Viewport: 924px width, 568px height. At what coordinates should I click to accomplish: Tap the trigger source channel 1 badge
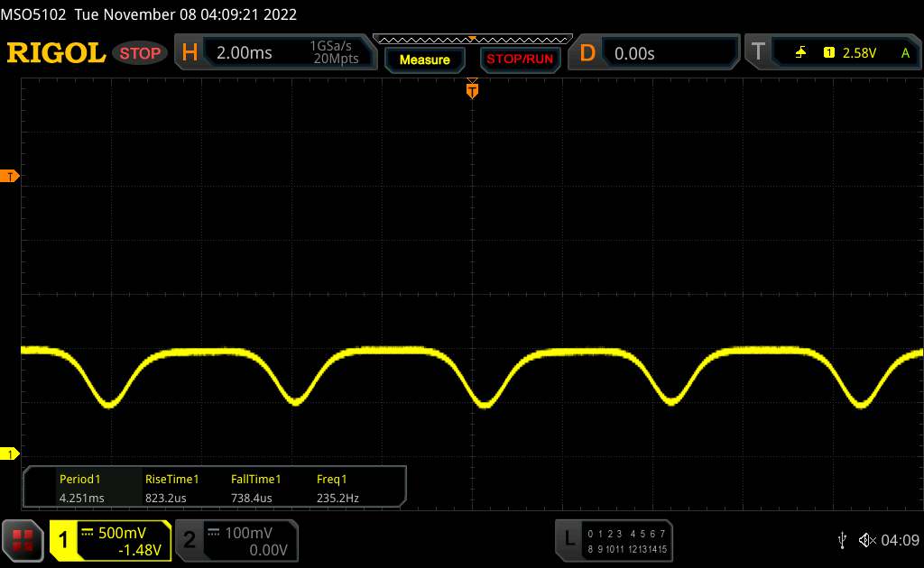pos(828,53)
